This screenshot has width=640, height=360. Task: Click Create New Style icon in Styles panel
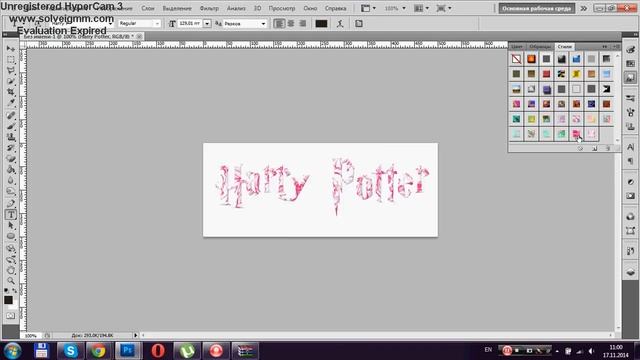tap(594, 149)
